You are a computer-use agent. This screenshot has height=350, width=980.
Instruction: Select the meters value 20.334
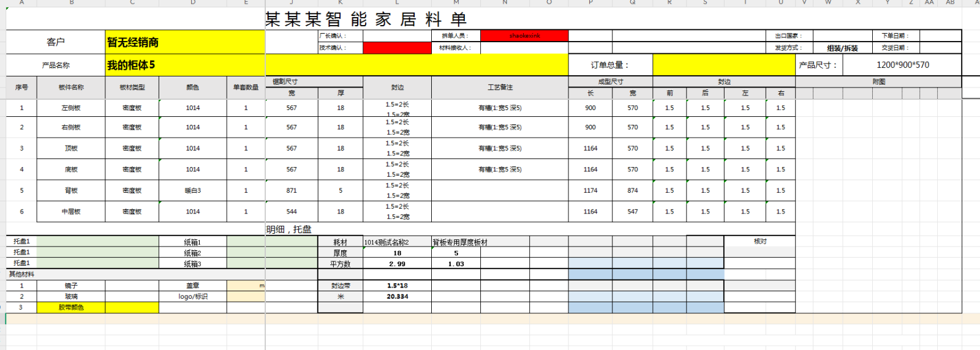coord(397,296)
